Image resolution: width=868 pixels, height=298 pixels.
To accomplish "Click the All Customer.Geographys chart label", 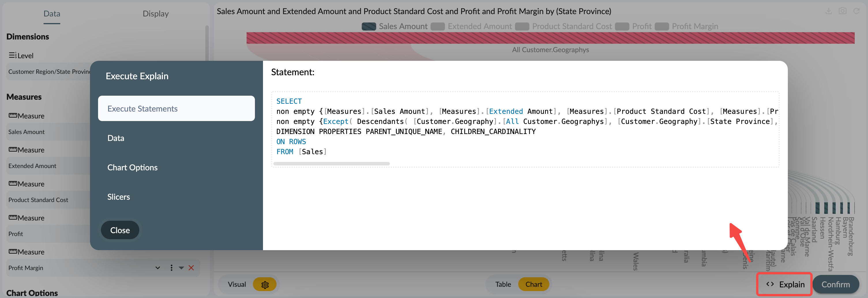I will point(550,50).
